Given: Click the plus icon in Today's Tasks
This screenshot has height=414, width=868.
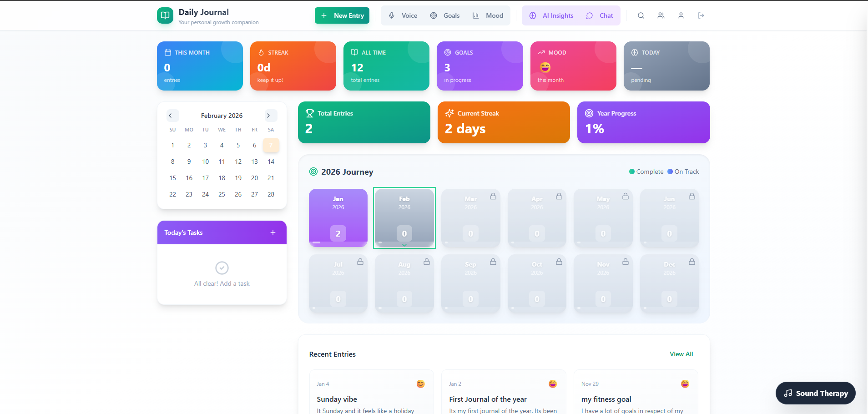Looking at the screenshot, I should 273,232.
